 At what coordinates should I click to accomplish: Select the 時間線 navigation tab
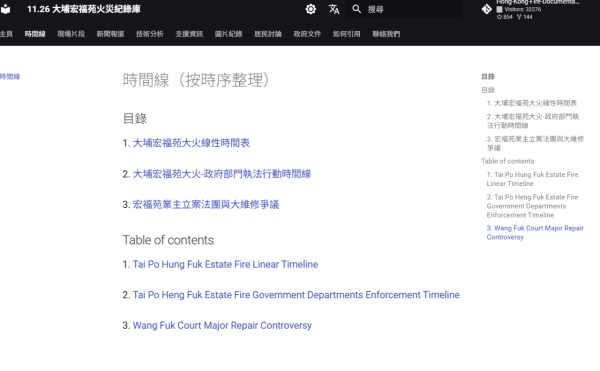(35, 34)
